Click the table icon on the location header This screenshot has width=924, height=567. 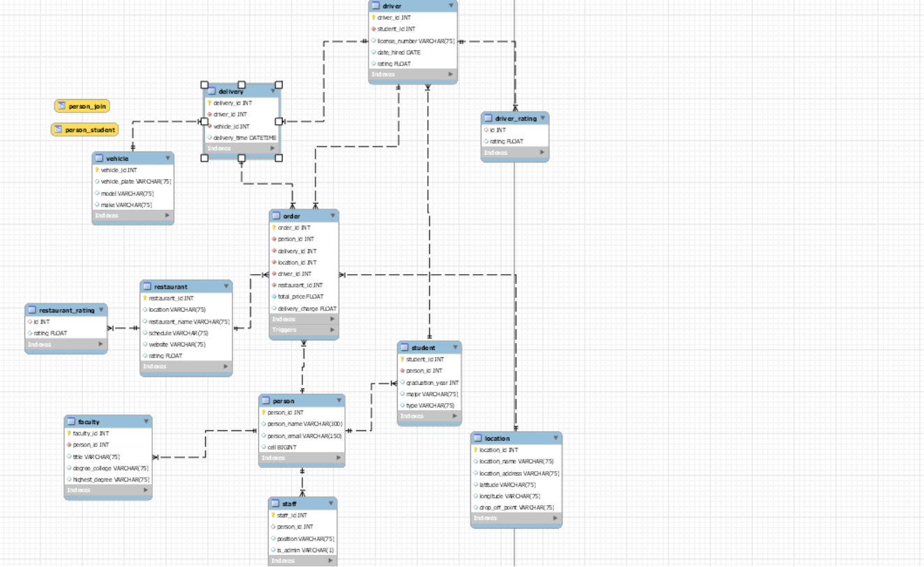[479, 438]
